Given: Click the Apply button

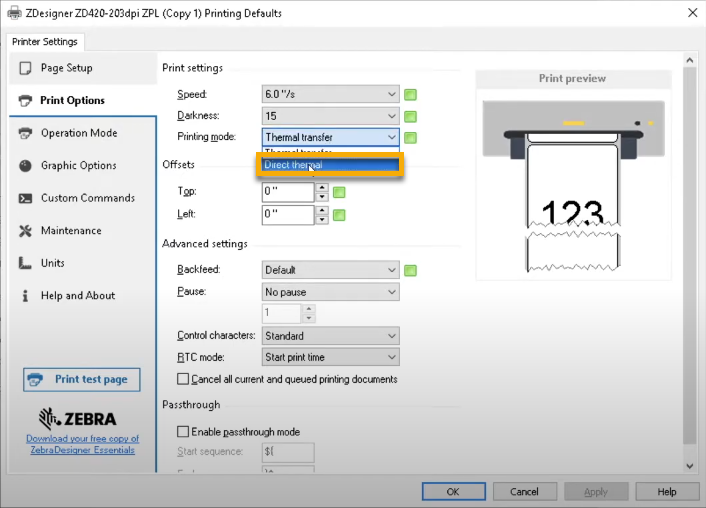Looking at the screenshot, I should point(596,492).
